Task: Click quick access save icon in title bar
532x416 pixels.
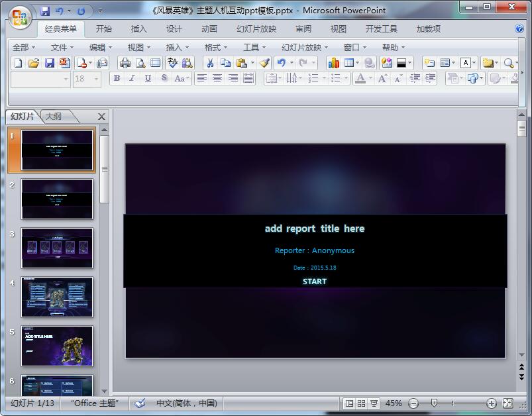Action: click(45, 11)
